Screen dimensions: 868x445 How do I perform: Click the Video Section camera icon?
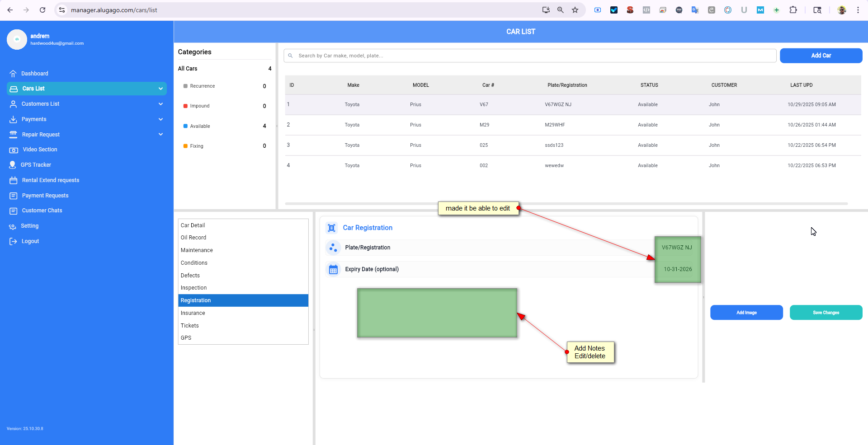click(14, 150)
